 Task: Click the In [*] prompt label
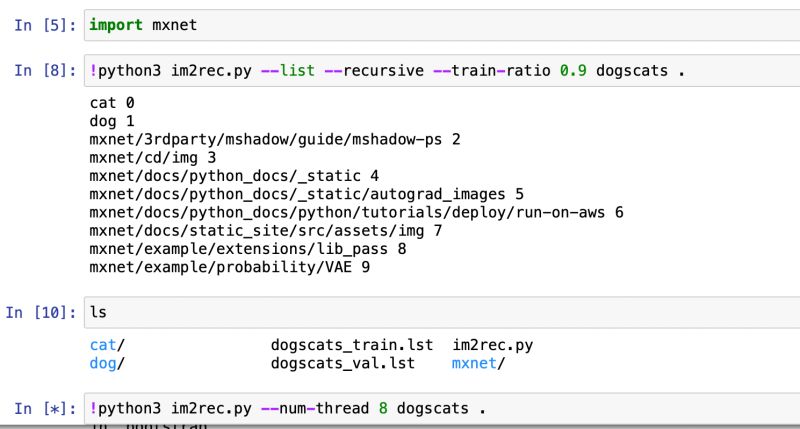pos(45,409)
